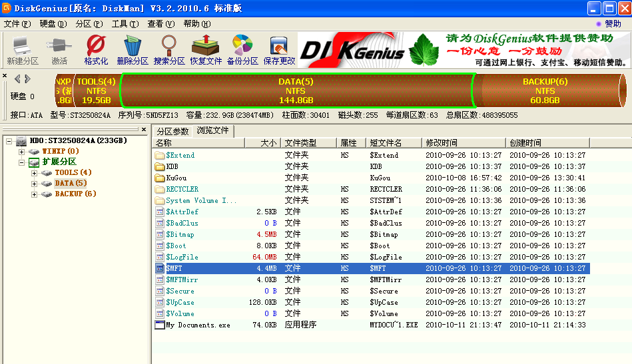Click the Backup Partition (备份分区) icon

tap(242, 50)
